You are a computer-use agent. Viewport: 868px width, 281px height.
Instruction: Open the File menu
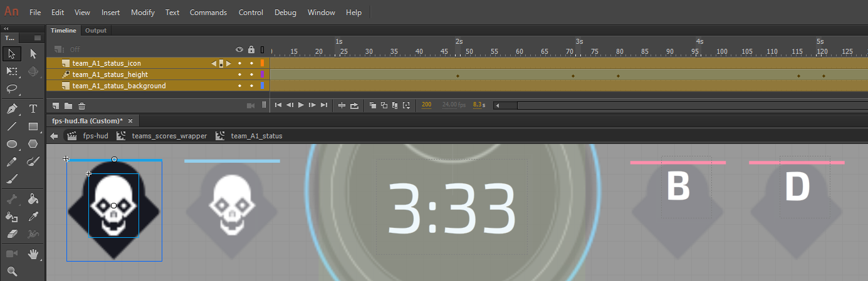coord(35,13)
